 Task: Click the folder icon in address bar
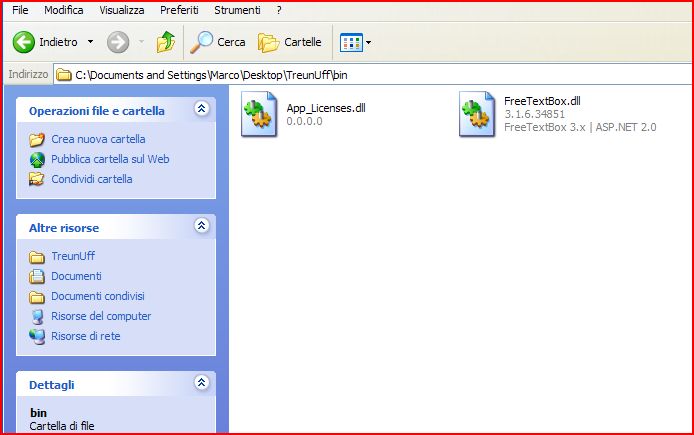[64, 75]
